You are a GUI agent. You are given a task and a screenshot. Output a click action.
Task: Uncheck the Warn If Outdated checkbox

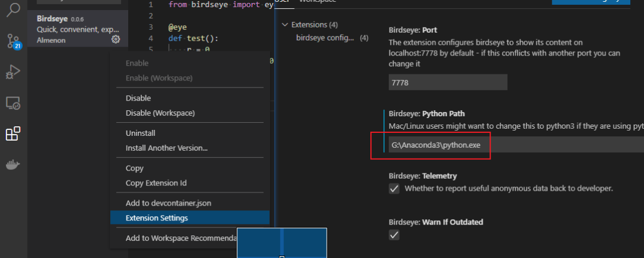(x=394, y=235)
